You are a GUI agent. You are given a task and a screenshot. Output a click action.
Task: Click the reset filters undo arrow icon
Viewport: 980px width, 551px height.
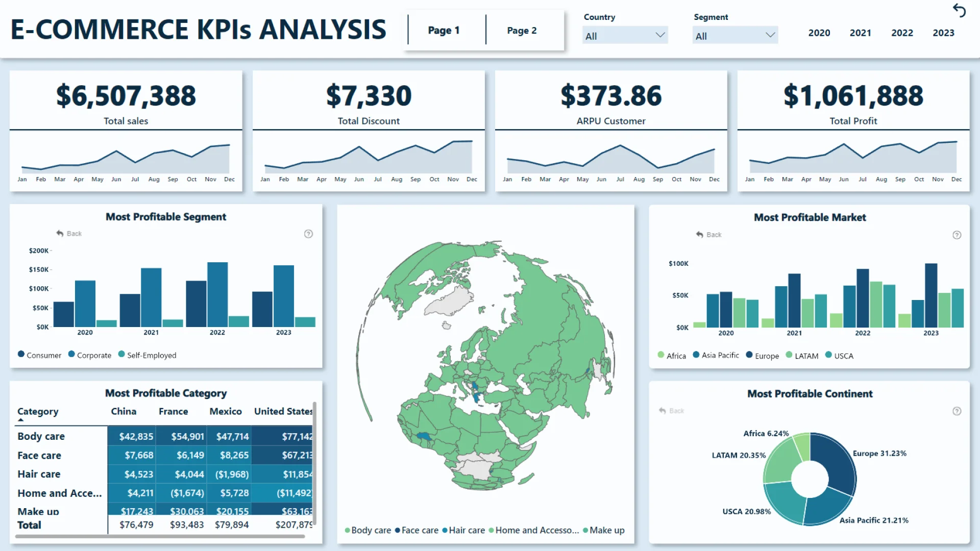click(959, 10)
